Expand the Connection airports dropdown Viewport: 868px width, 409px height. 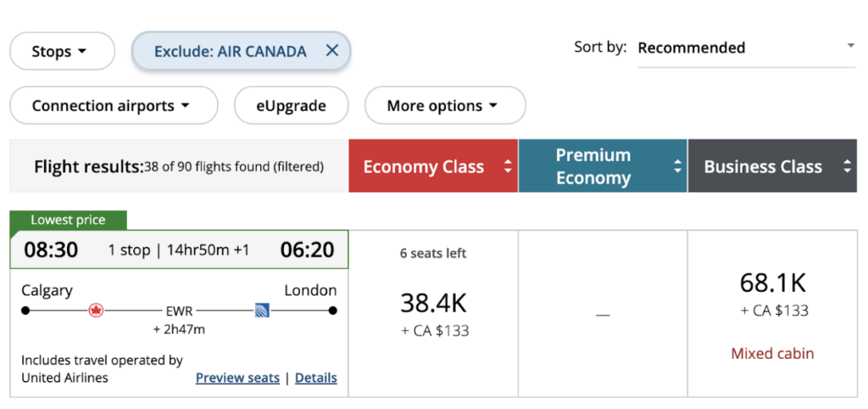113,106
